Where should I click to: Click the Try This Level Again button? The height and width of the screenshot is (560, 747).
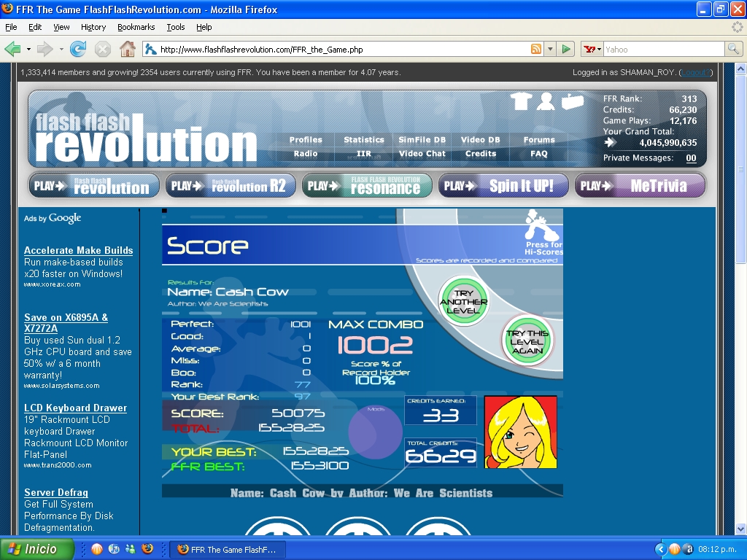point(527,341)
